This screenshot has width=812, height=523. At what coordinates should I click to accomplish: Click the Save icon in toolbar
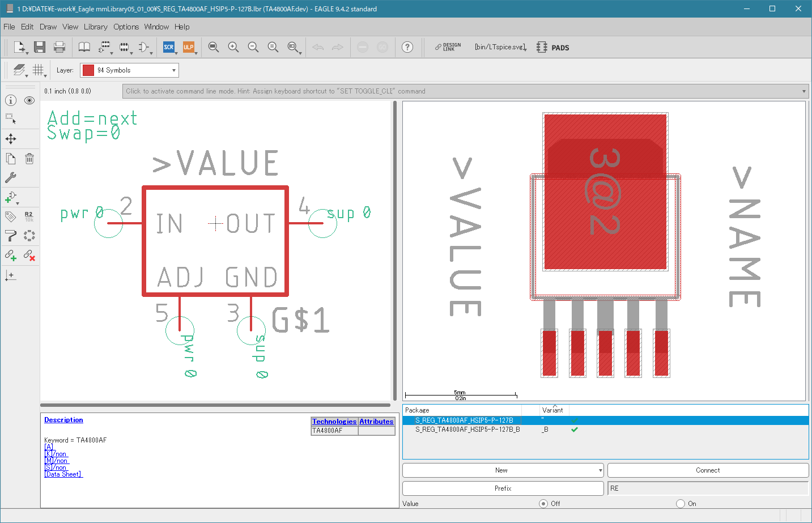point(39,47)
